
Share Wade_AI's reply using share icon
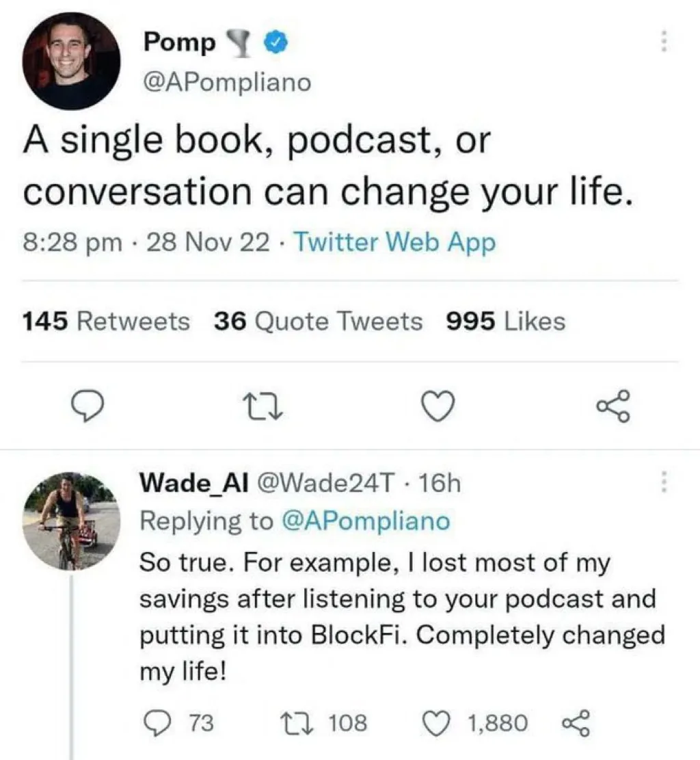click(x=572, y=722)
